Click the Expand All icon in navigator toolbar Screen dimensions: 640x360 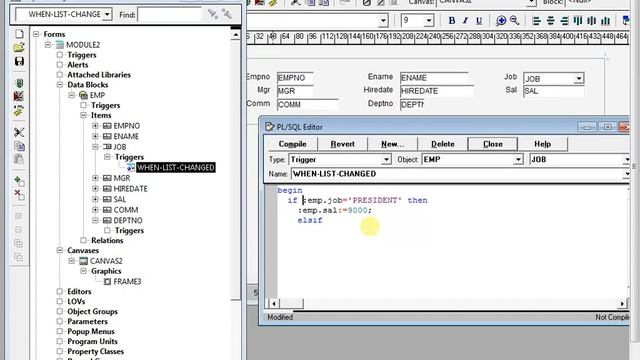click(x=19, y=243)
